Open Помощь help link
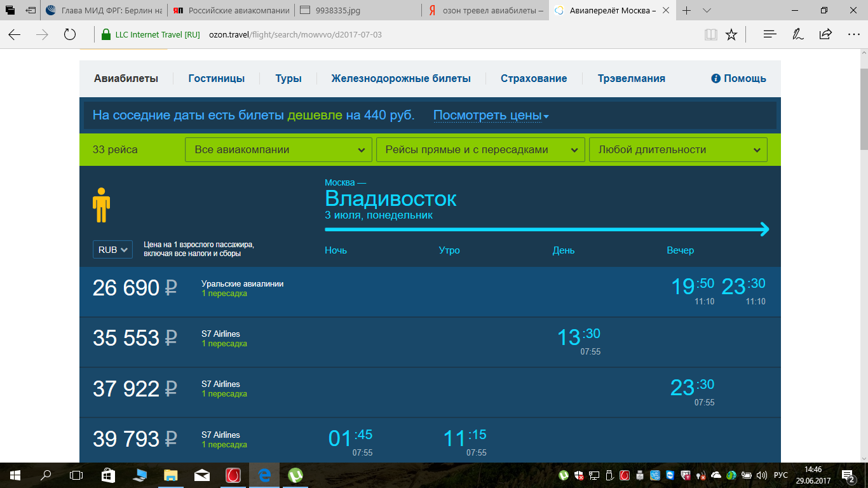The image size is (868, 488). pos(738,79)
